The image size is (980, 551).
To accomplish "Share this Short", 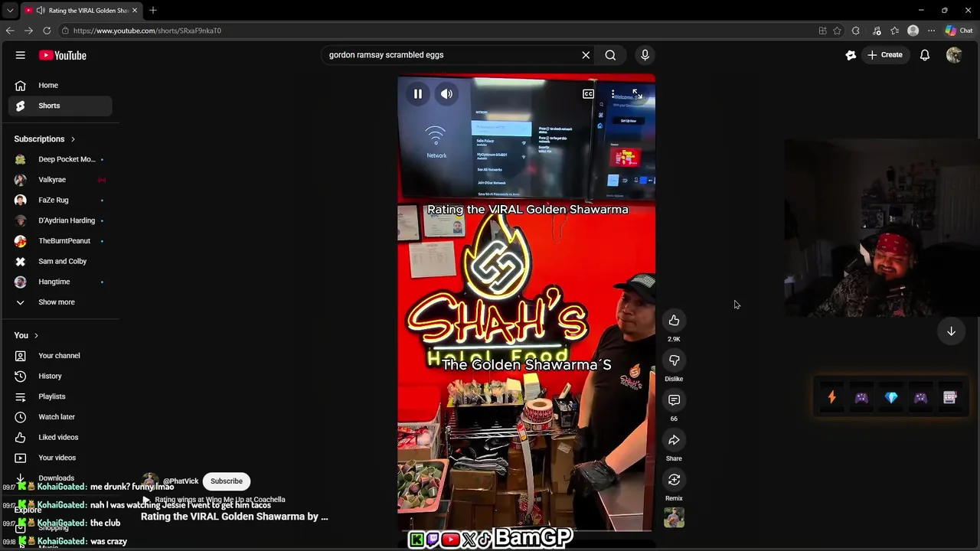I will [674, 440].
